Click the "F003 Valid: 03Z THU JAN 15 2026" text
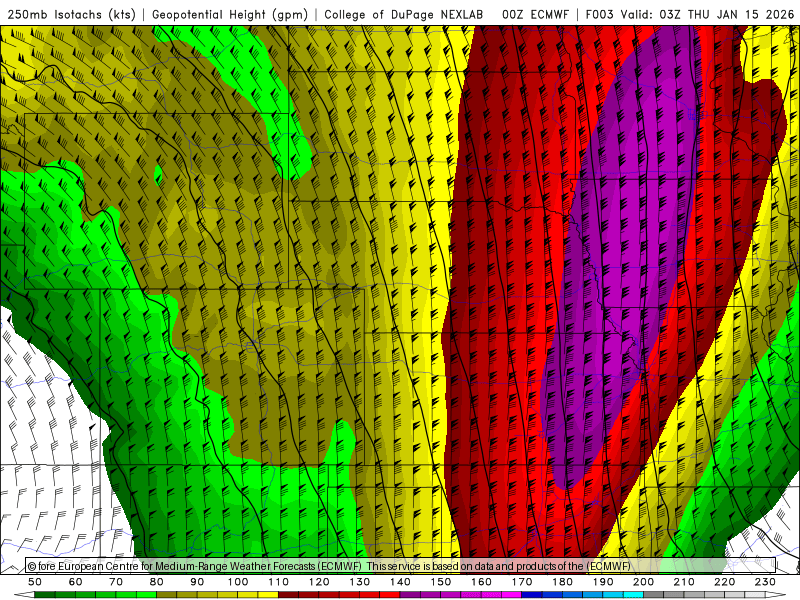Viewport: 800px width, 600px height. click(x=690, y=15)
